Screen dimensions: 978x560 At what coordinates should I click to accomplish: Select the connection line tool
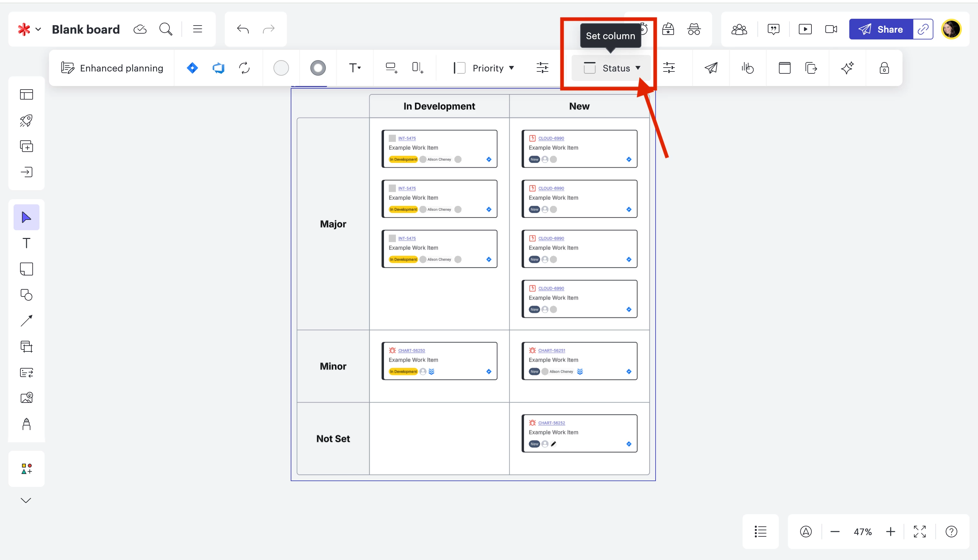pos(26,321)
